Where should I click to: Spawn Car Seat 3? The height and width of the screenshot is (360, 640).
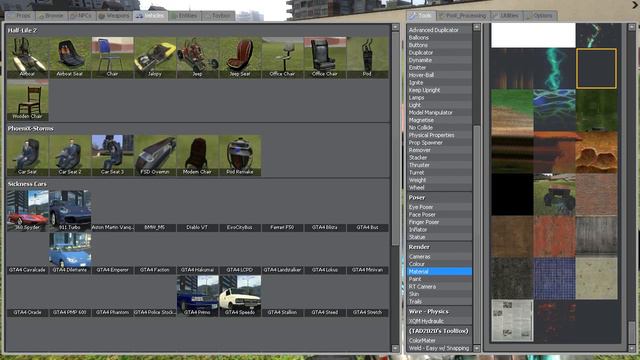pyautogui.click(x=112, y=155)
